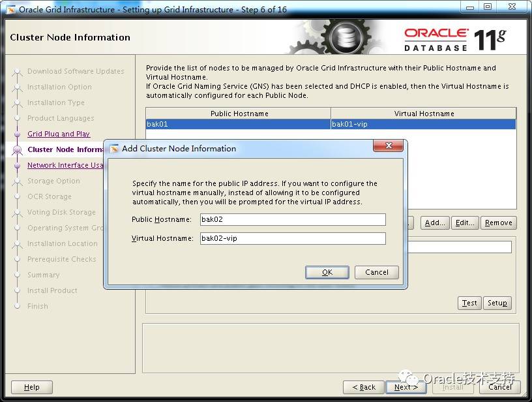This screenshot has height=402, width=532.
Task: Click the Voting Disk Storage step
Action: tap(61, 212)
